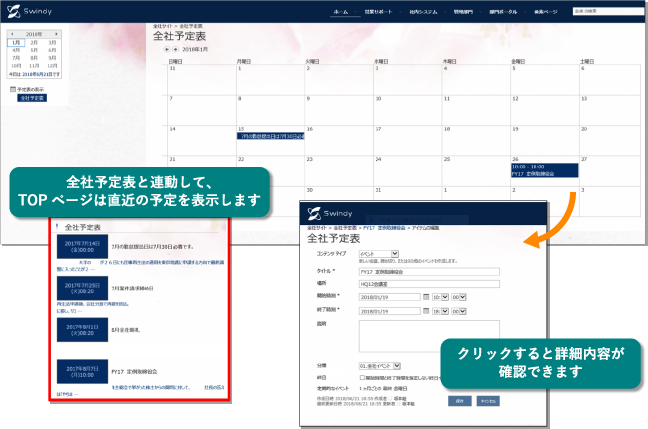
Task: Click the 終了時刻 date field
Action: 390,311
